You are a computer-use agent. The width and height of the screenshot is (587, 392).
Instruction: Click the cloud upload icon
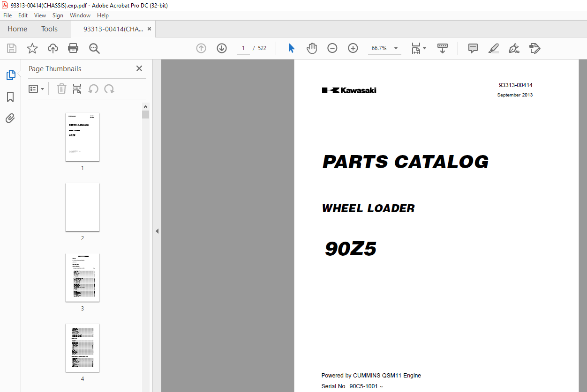point(53,48)
